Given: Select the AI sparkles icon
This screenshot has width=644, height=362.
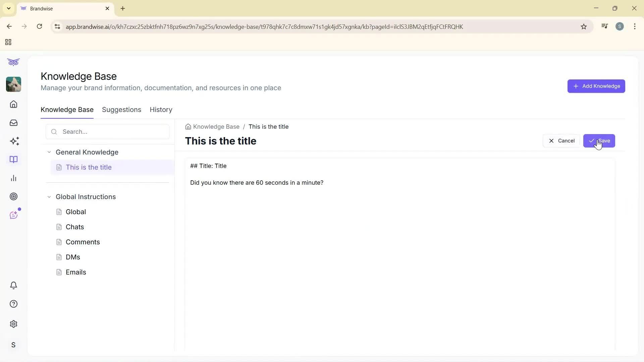Looking at the screenshot, I should (x=13, y=141).
